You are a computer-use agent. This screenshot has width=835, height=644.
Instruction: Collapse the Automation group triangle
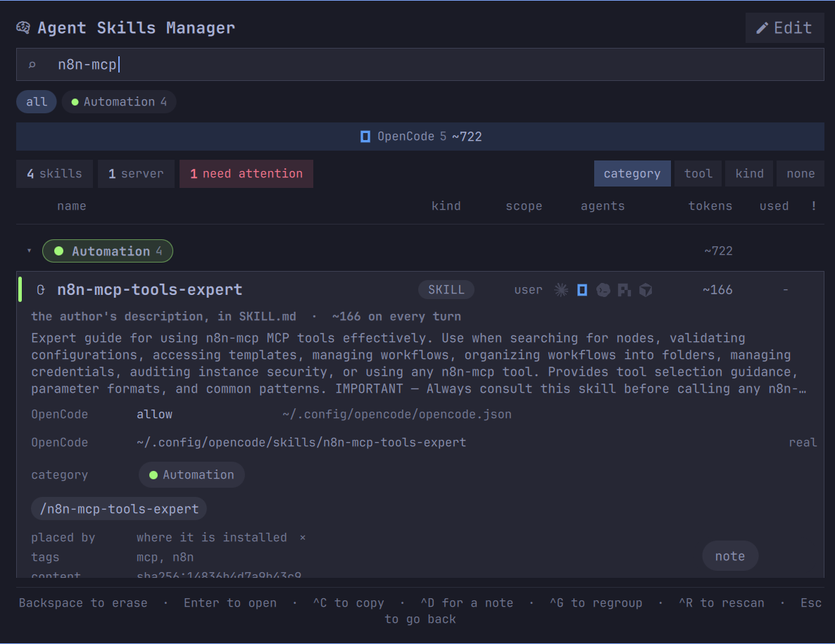30,251
